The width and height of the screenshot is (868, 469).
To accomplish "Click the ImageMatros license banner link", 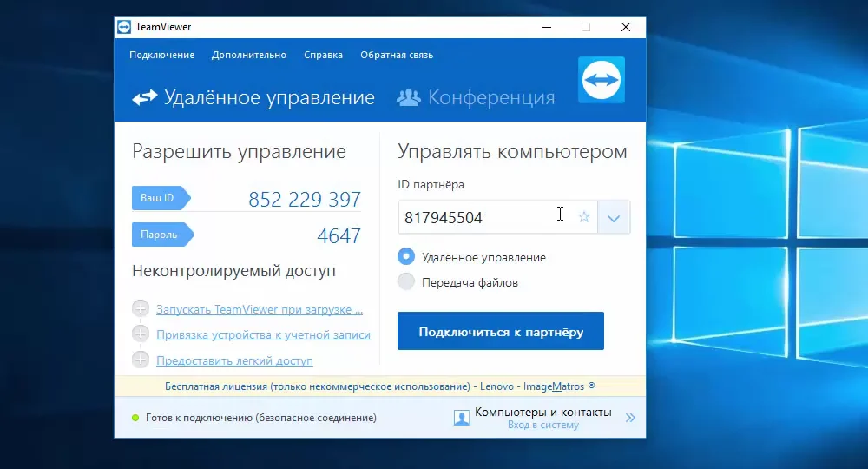I will (x=380, y=386).
